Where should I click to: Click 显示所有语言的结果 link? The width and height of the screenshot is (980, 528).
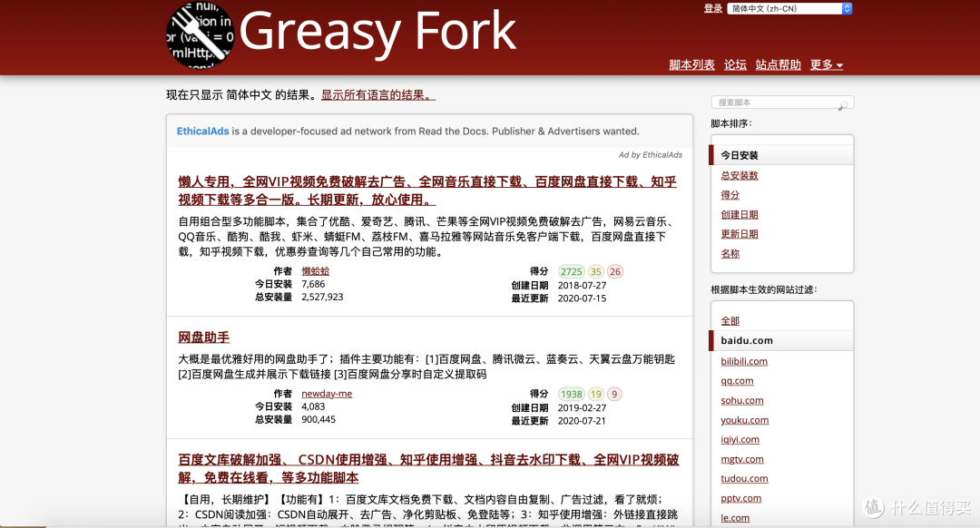pos(378,95)
